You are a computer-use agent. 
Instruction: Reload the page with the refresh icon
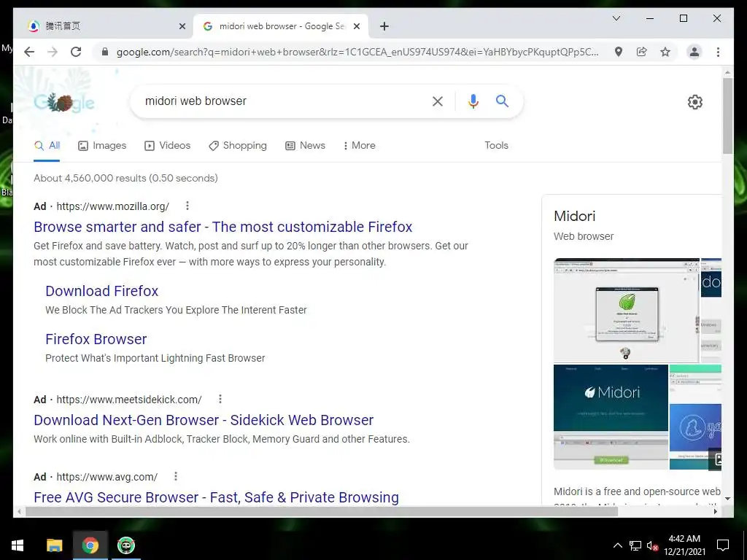[76, 52]
